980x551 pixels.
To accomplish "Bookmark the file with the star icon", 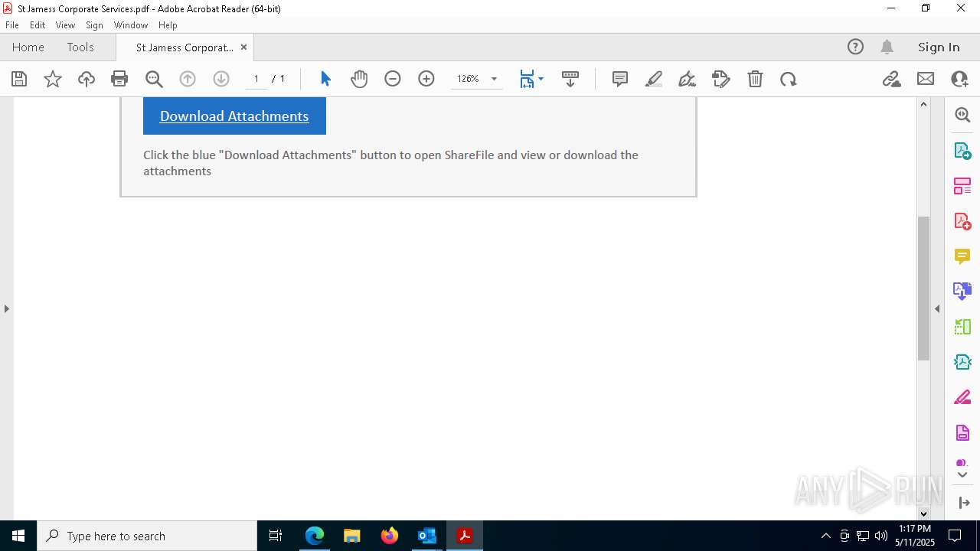I will [x=53, y=79].
